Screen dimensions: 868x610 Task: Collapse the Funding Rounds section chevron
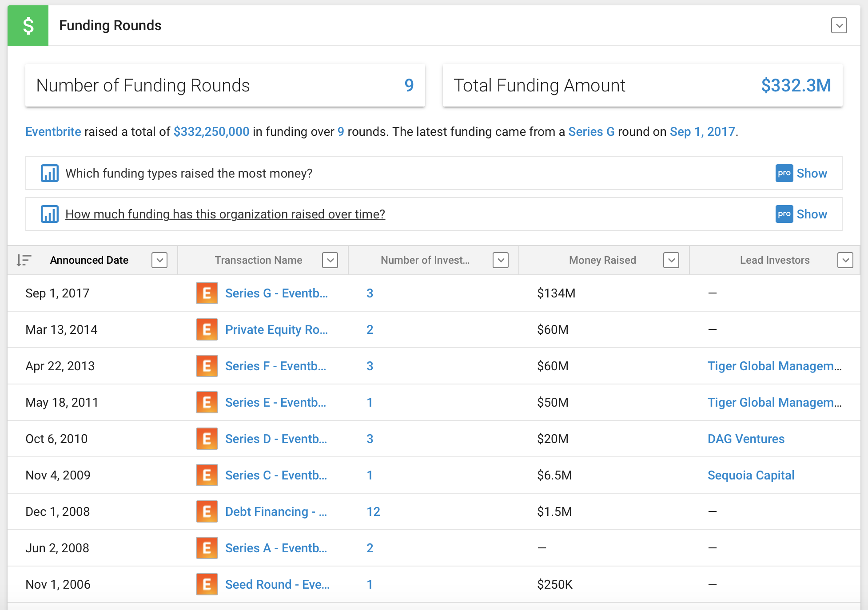839,25
